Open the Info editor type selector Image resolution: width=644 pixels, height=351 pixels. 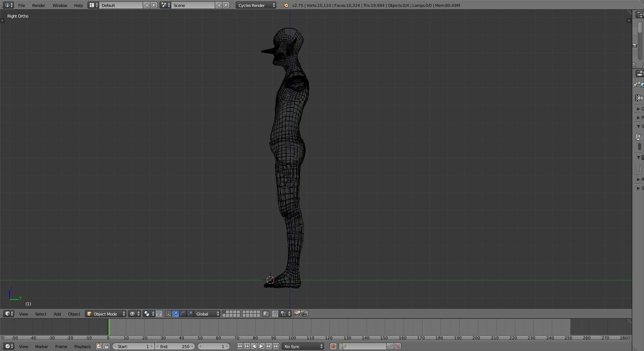(x=9, y=5)
